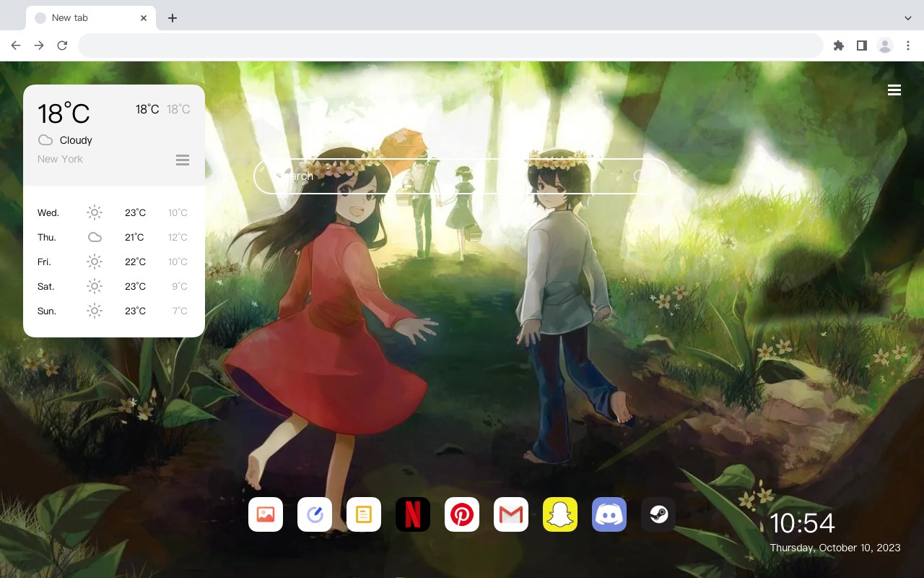Click the page search input field
This screenshot has height=578, width=924.
click(462, 176)
